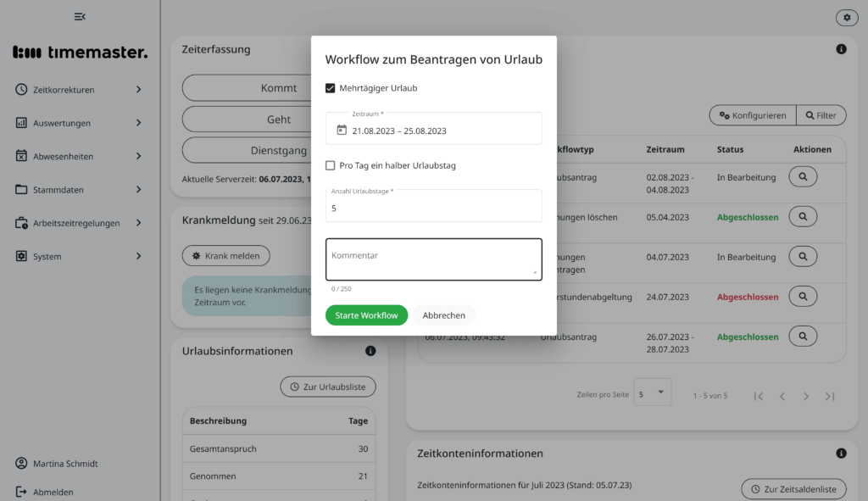
Task: Click inside the Kommentar text field
Action: (x=433, y=259)
